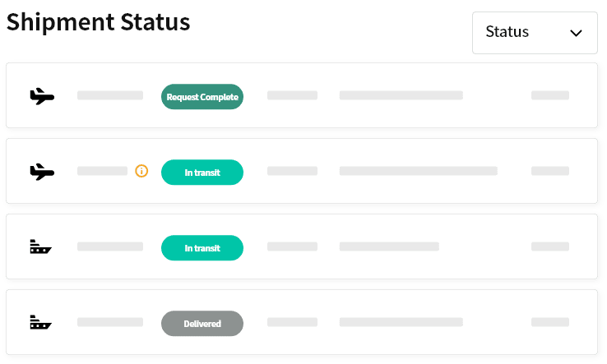The image size is (607, 364).
Task: Select the Shipment Status heading
Action: tap(99, 22)
